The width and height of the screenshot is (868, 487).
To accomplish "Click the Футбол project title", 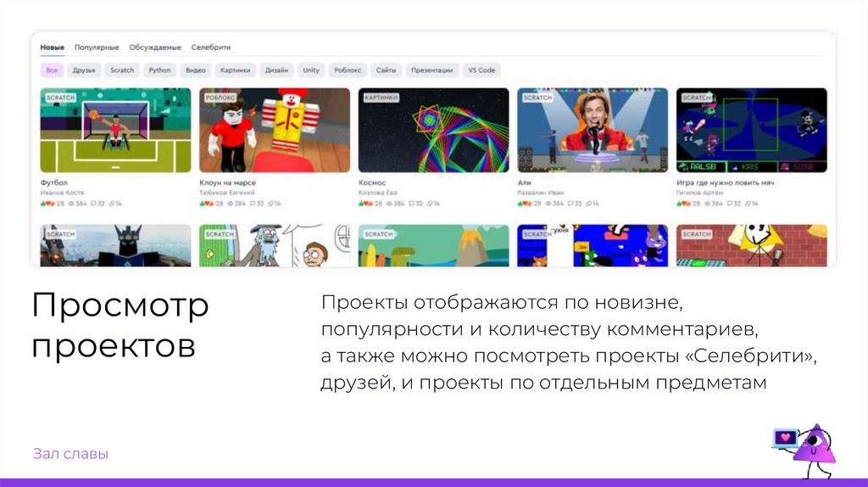I will [x=53, y=182].
